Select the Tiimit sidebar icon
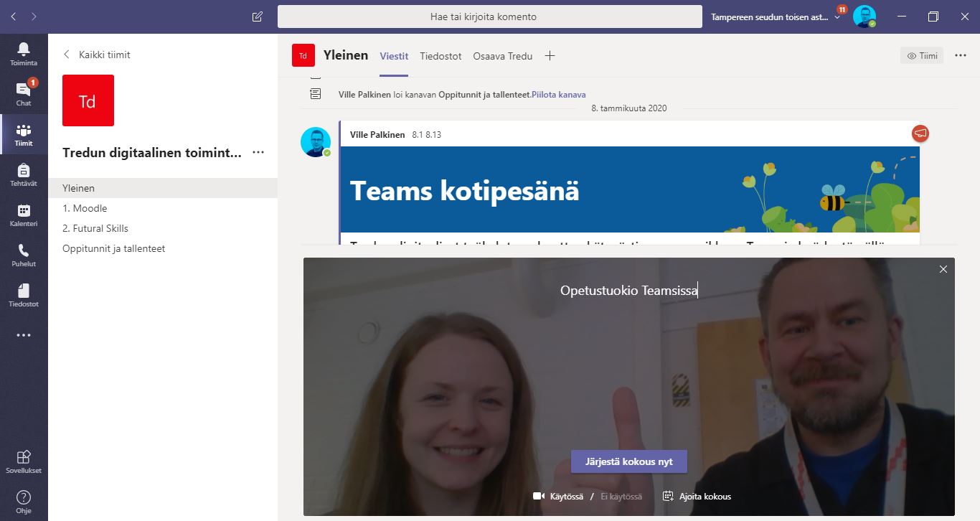Image resolution: width=980 pixels, height=521 pixels. [x=24, y=134]
